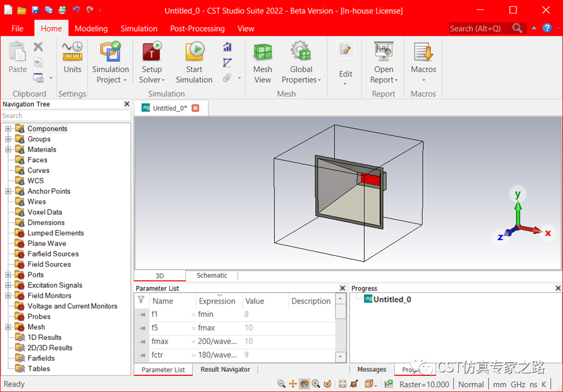This screenshot has width=563, height=392.
Task: Expand the Mesh tree node
Action: click(8, 327)
